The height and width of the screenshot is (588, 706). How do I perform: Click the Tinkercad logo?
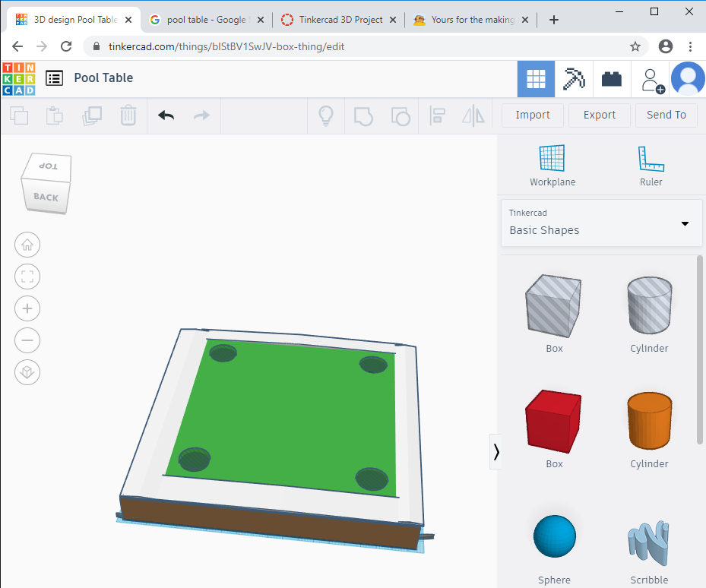pyautogui.click(x=18, y=79)
